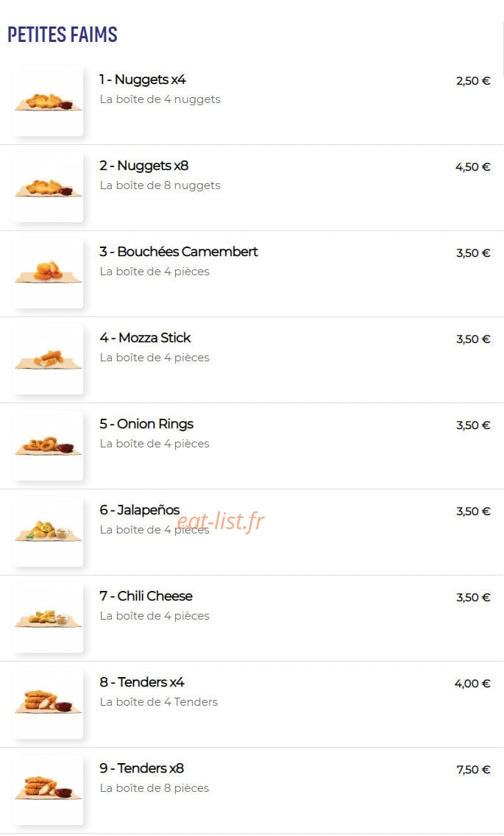Image resolution: width=504 pixels, height=836 pixels.
Task: Select the Bouchées Camembert thumbnail
Action: (x=48, y=273)
